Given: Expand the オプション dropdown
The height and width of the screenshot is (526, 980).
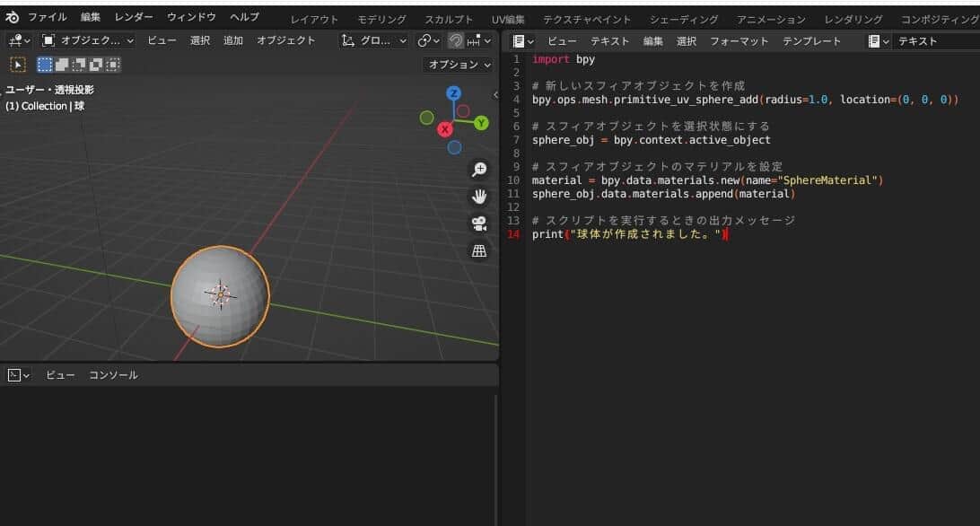Looking at the screenshot, I should point(459,65).
